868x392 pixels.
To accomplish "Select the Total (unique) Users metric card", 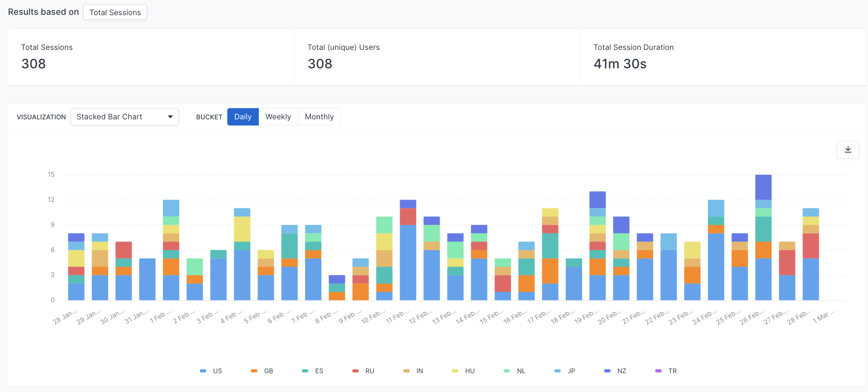I will 437,57.
